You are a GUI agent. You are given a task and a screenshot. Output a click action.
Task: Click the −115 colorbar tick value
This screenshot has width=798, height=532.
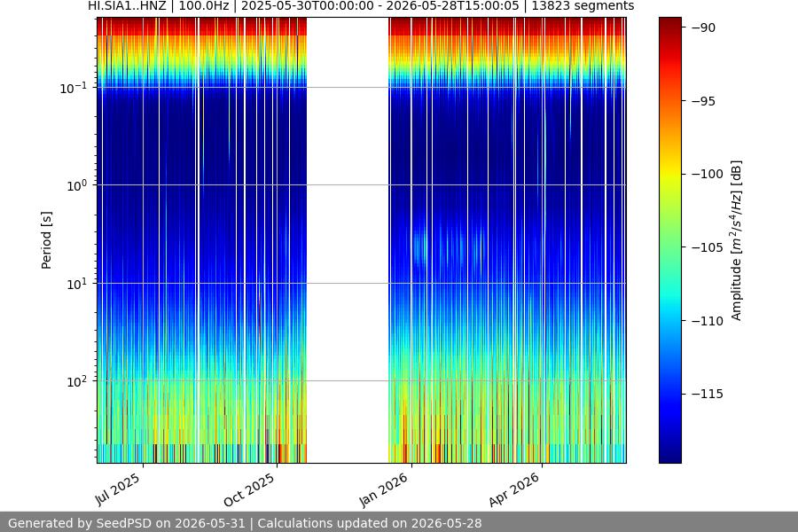[708, 394]
